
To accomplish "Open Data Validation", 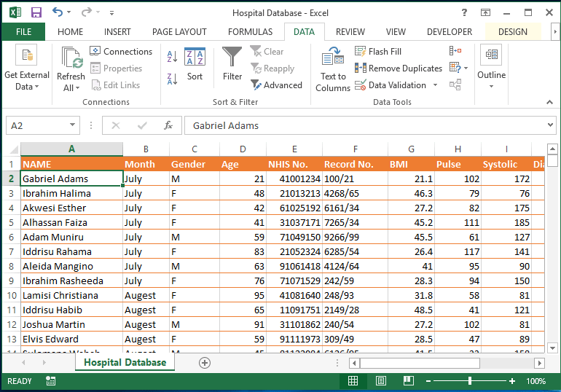I will (391, 85).
